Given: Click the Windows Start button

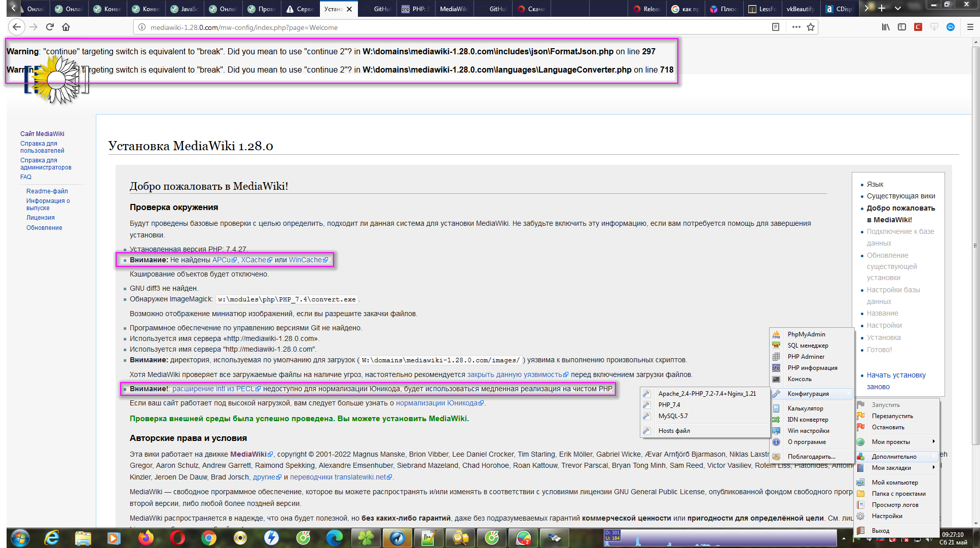Looking at the screenshot, I should click(x=20, y=537).
